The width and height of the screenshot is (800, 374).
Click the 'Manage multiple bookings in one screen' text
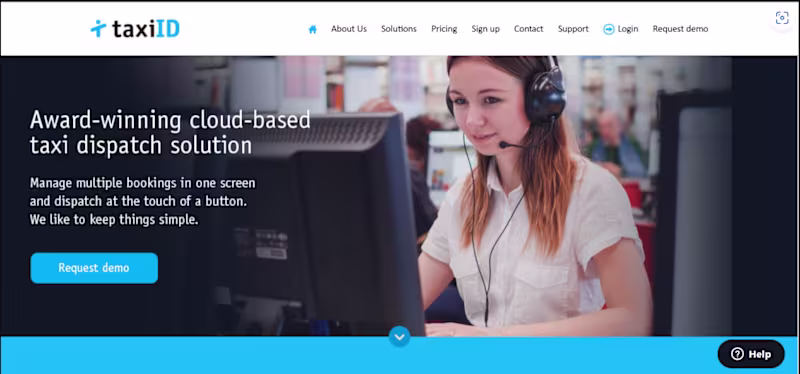142,183
